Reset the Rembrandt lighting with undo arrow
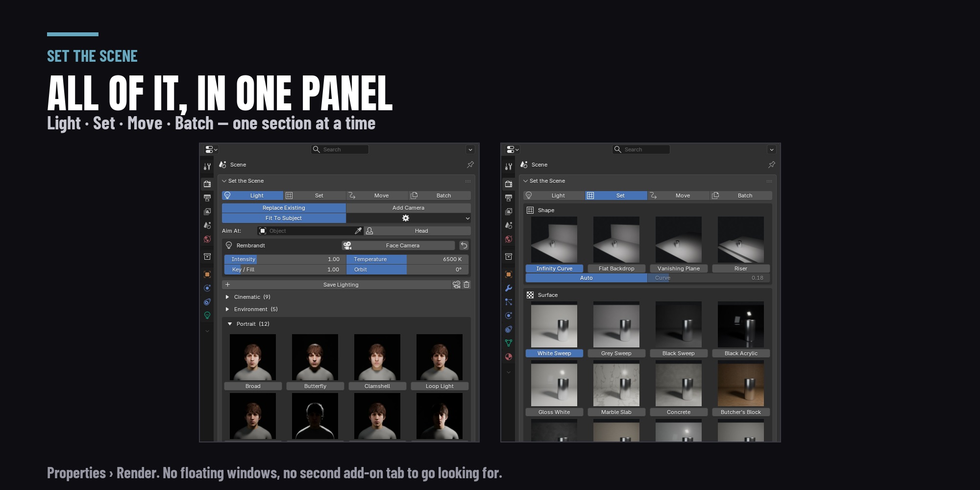 [464, 245]
